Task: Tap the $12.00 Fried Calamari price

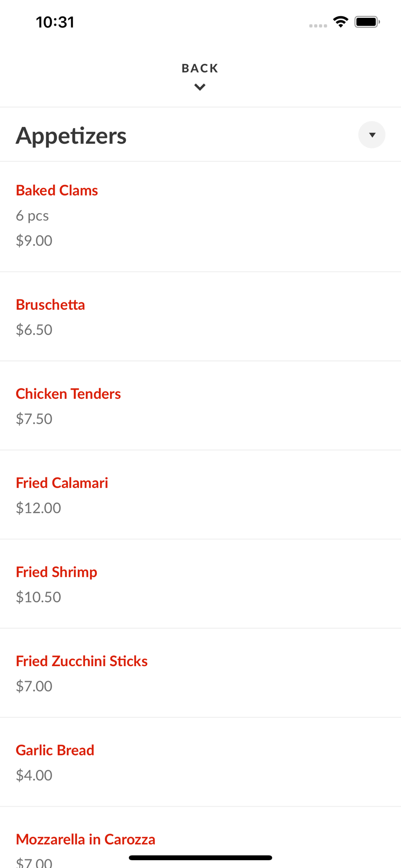Action: pyautogui.click(x=38, y=508)
